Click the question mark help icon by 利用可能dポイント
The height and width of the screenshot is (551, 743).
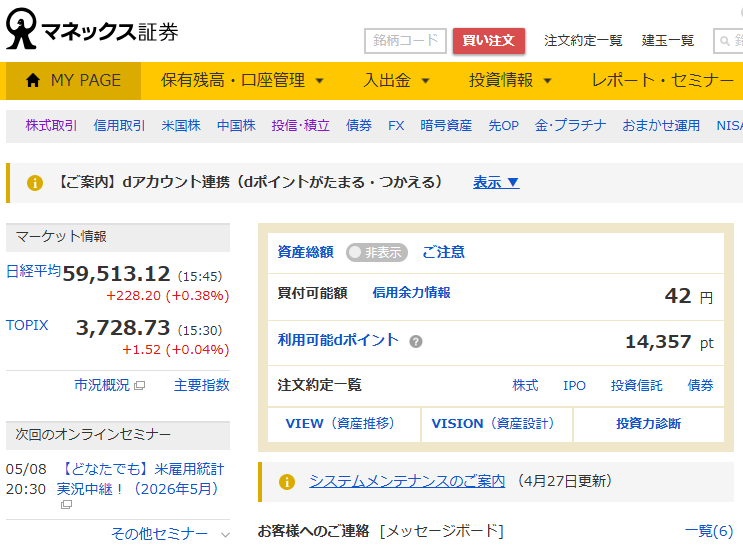coord(416,342)
